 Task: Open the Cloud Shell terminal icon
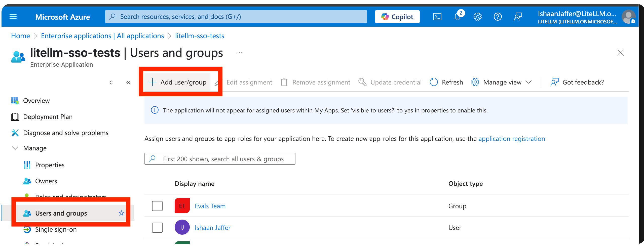click(437, 17)
